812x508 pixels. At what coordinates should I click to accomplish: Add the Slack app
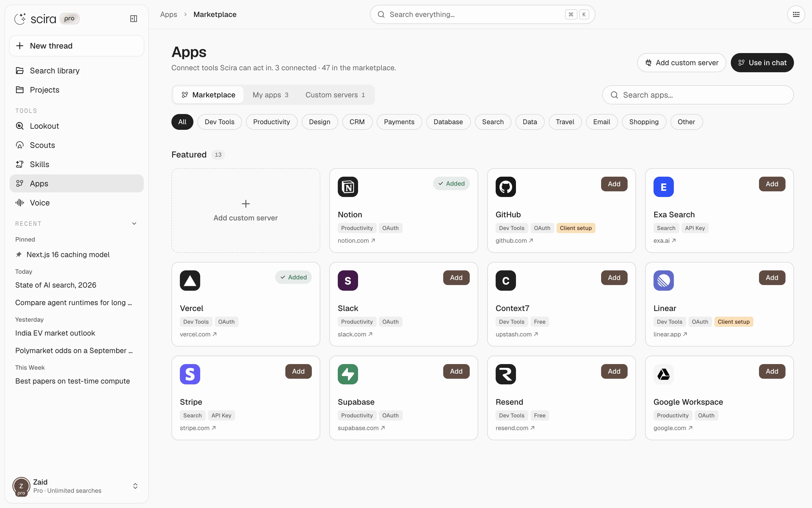point(456,277)
